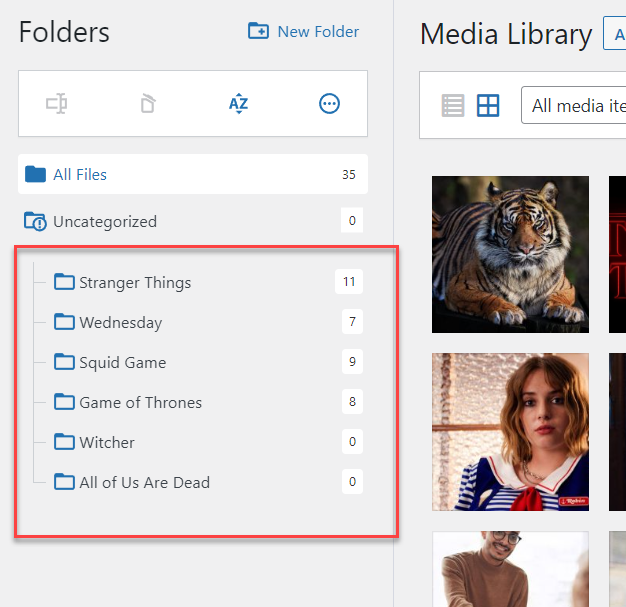Image resolution: width=626 pixels, height=607 pixels.
Task: Select the red-haired girl sailor outfit thumbnail
Action: (510, 432)
